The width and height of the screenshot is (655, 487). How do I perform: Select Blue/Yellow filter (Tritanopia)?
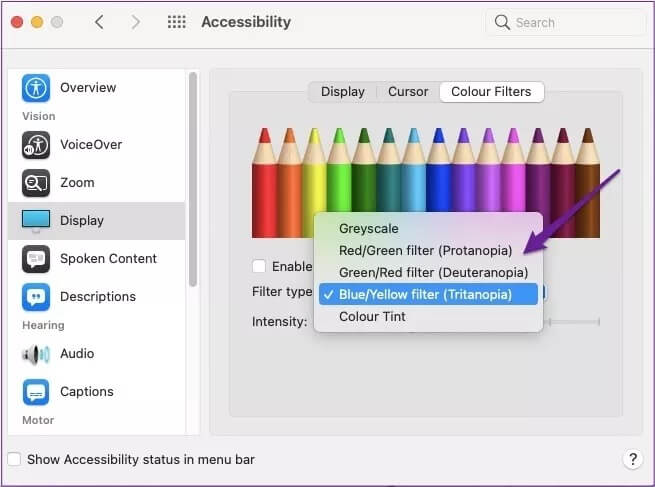pyautogui.click(x=428, y=294)
